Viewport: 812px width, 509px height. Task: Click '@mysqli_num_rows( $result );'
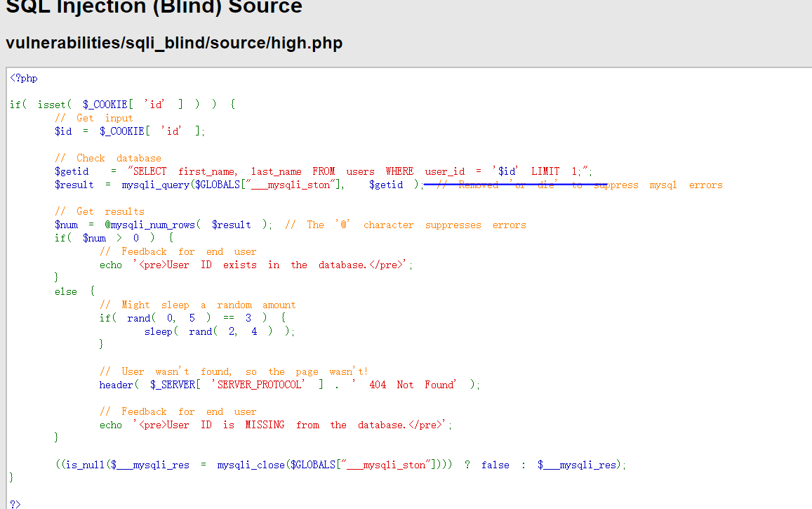click(188, 225)
